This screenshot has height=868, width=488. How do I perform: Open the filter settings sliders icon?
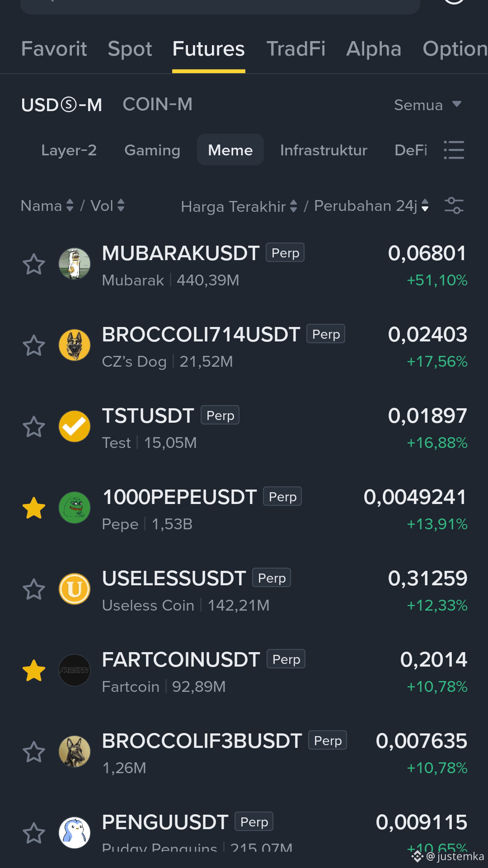coord(454,205)
